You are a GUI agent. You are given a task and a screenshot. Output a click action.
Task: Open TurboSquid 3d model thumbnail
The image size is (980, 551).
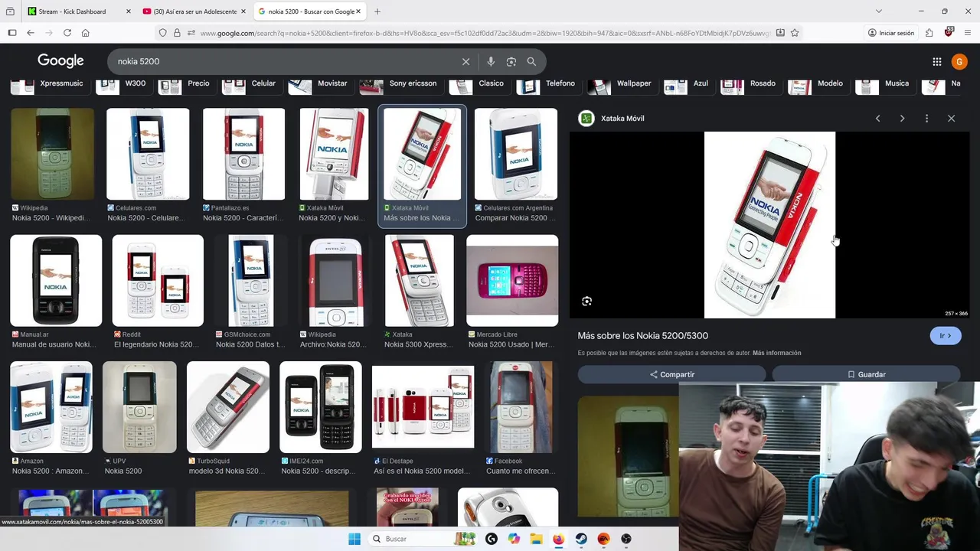[228, 407]
